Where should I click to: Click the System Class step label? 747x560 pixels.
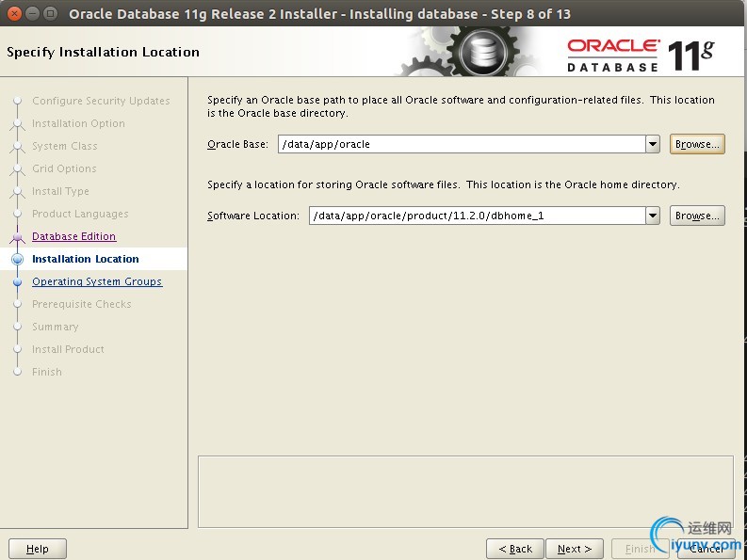65,146
